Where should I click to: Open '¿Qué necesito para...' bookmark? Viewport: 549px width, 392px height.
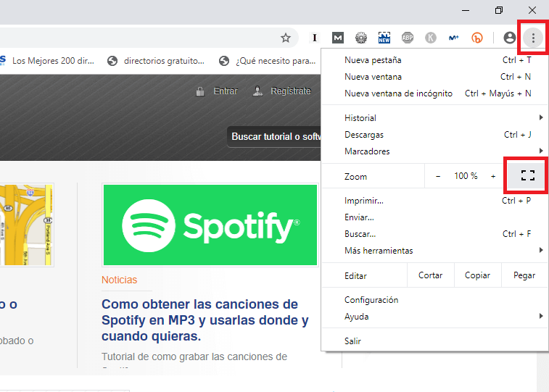click(x=276, y=61)
